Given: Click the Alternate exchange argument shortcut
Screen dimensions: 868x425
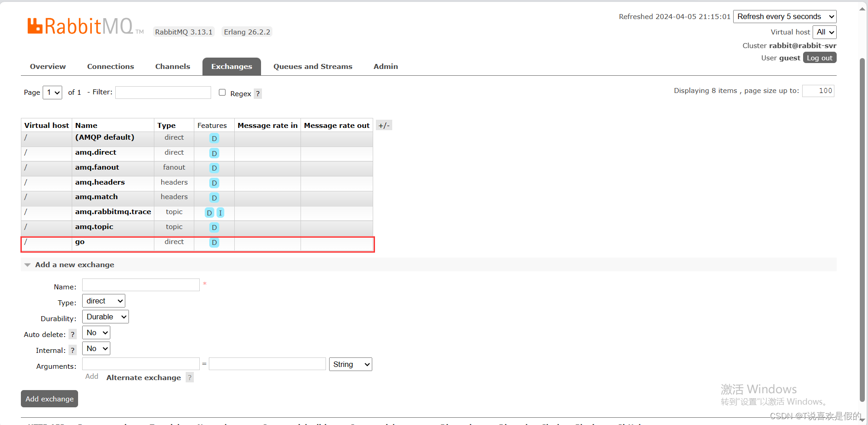Looking at the screenshot, I should (143, 377).
